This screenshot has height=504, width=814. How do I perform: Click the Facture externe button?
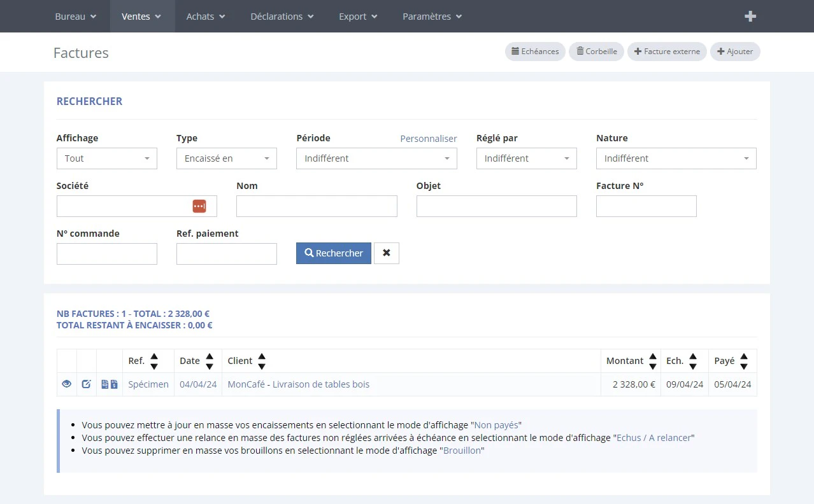click(667, 52)
